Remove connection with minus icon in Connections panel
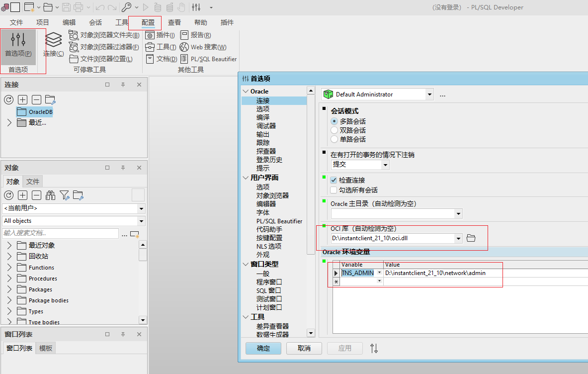This screenshot has height=374, width=588. (36, 100)
